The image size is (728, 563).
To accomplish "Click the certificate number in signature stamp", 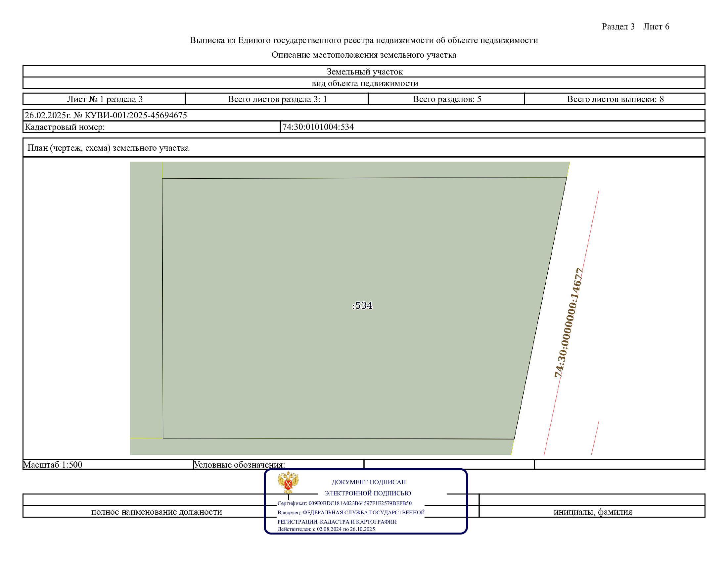I will click(360, 503).
